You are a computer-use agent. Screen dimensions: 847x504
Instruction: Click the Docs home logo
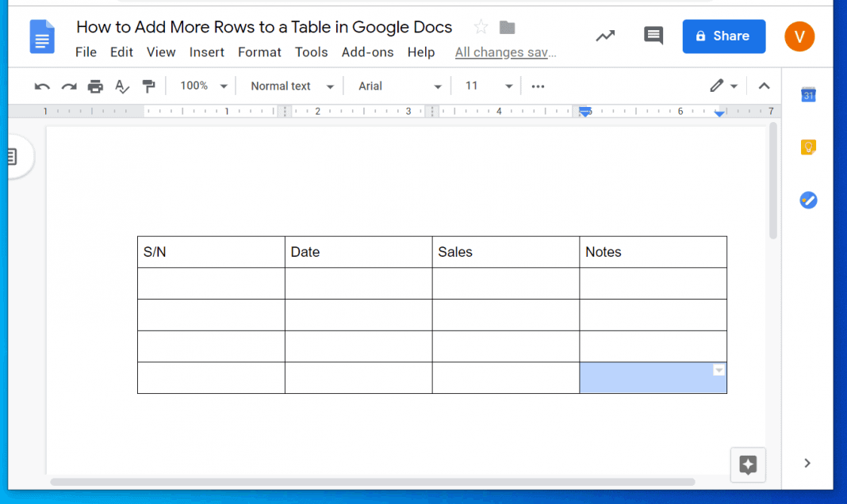(x=42, y=36)
